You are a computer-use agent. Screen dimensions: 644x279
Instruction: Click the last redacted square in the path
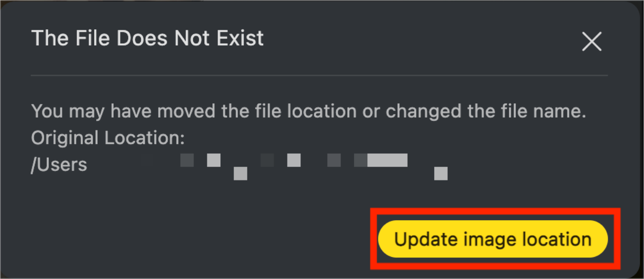(441, 174)
